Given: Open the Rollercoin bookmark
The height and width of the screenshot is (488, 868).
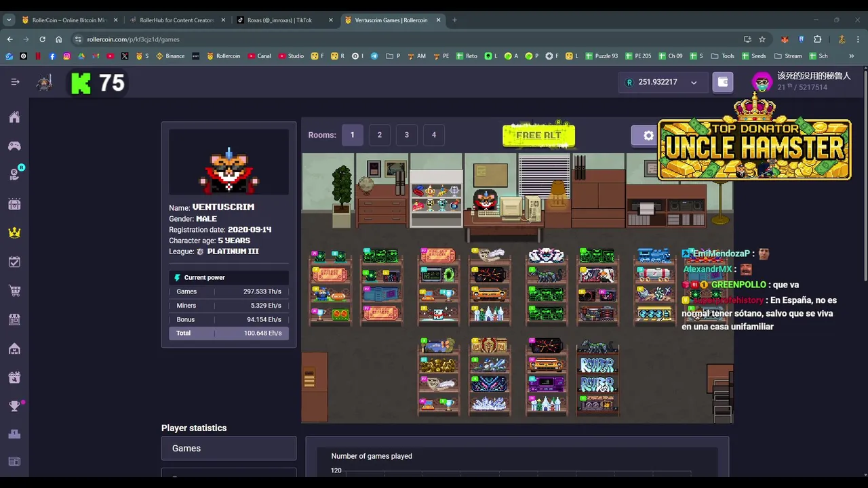Looking at the screenshot, I should coord(223,56).
